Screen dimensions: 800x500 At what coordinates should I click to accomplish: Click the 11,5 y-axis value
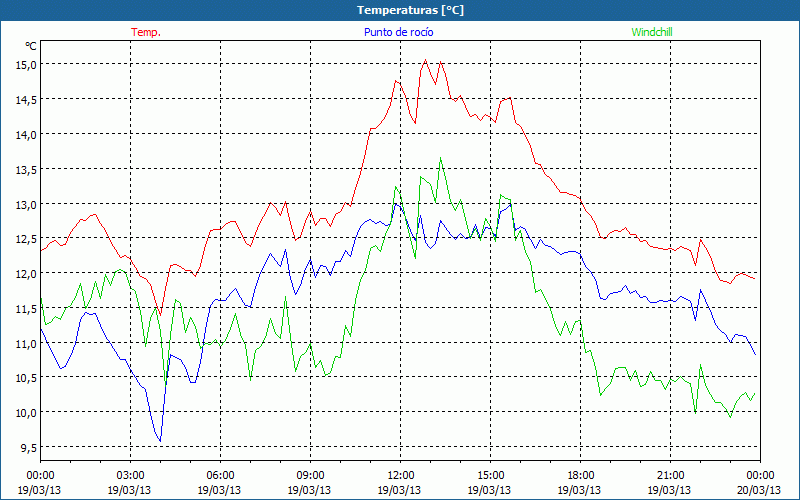point(26,308)
